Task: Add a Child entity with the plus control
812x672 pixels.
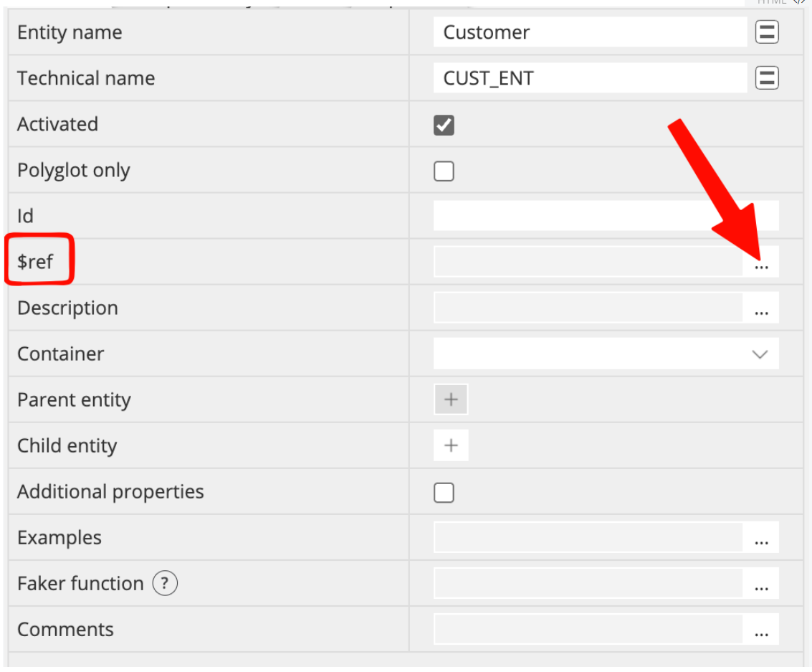Action: [x=451, y=445]
